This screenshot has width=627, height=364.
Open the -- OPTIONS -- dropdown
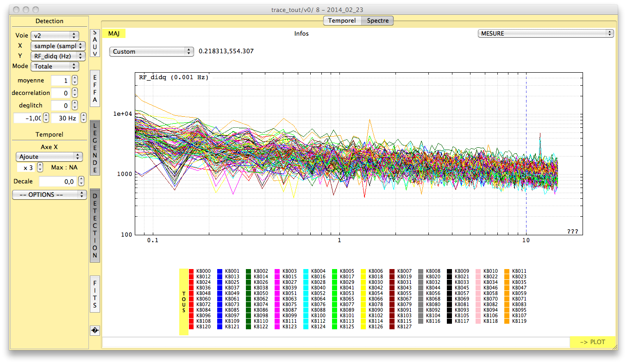pyautogui.click(x=49, y=195)
